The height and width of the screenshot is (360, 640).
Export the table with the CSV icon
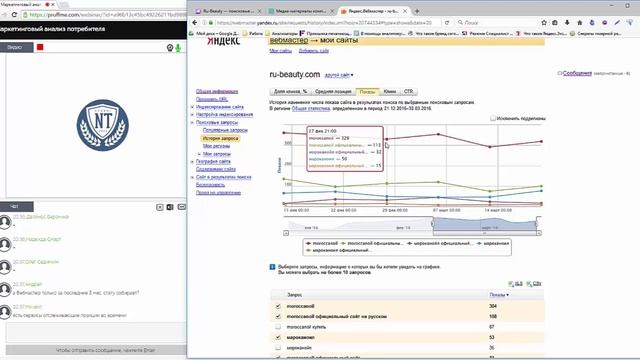point(534,283)
